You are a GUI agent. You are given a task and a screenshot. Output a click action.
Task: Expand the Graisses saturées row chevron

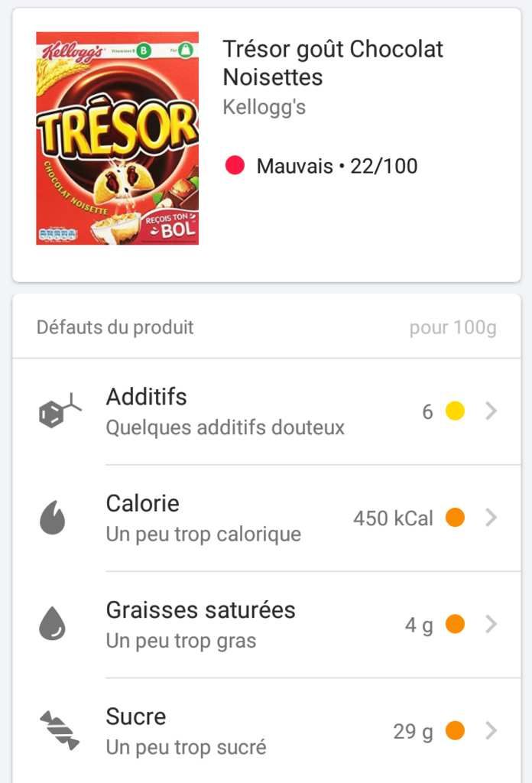pos(491,624)
